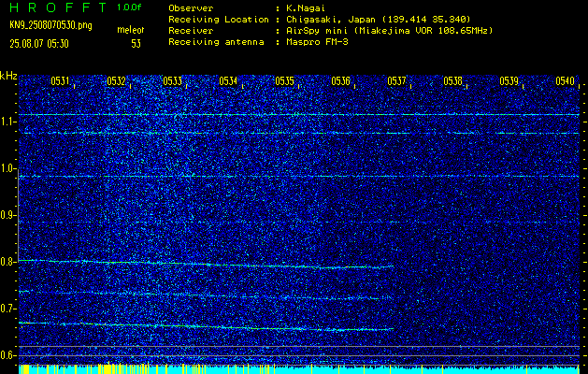Viewport: 588px width, 374px height.
Task: Select the 0535 time marker
Action: click(284, 81)
